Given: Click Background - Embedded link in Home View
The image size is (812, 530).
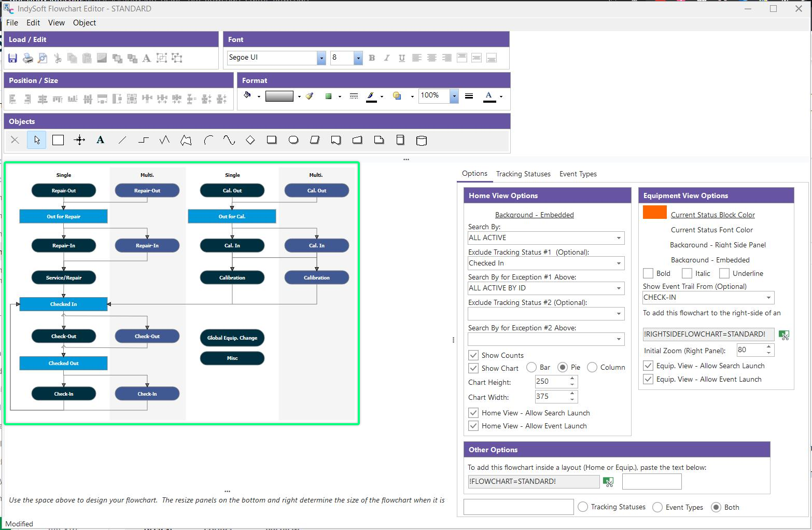Looking at the screenshot, I should point(534,215).
